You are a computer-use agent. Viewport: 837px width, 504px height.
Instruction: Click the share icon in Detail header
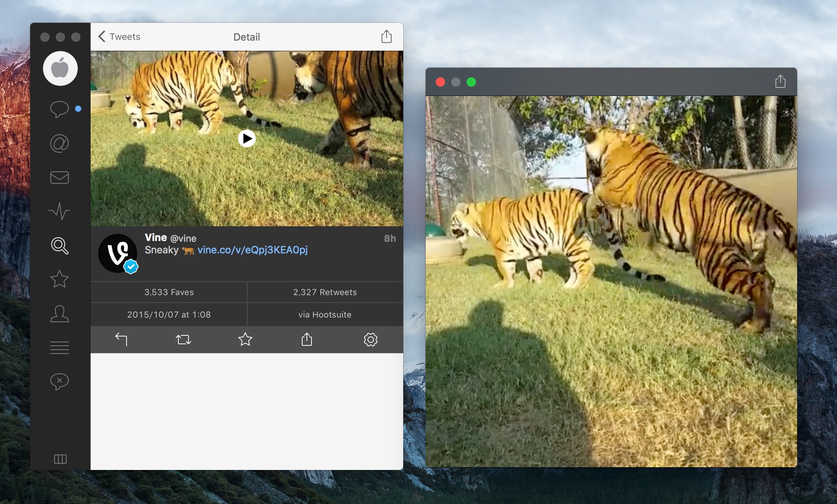tap(386, 37)
